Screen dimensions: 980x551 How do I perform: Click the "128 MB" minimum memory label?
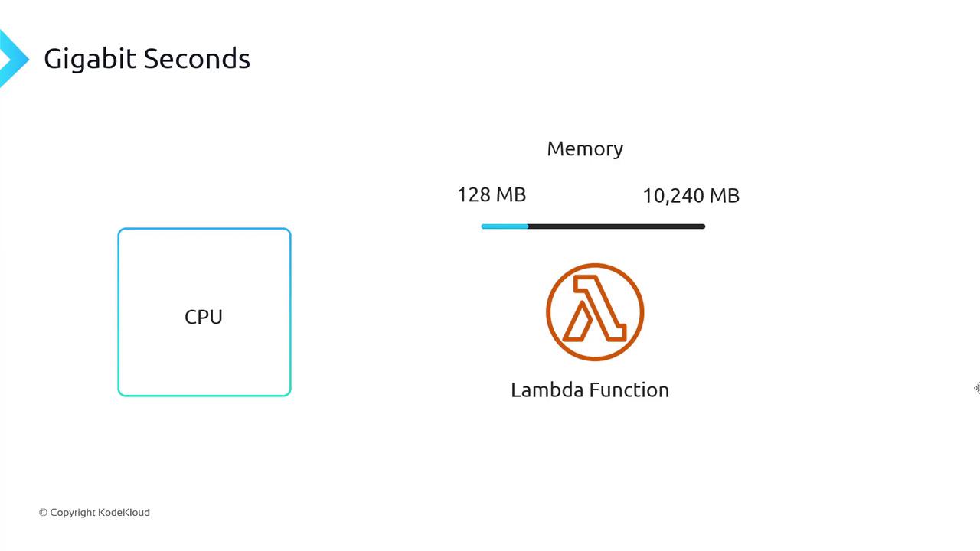[492, 194]
